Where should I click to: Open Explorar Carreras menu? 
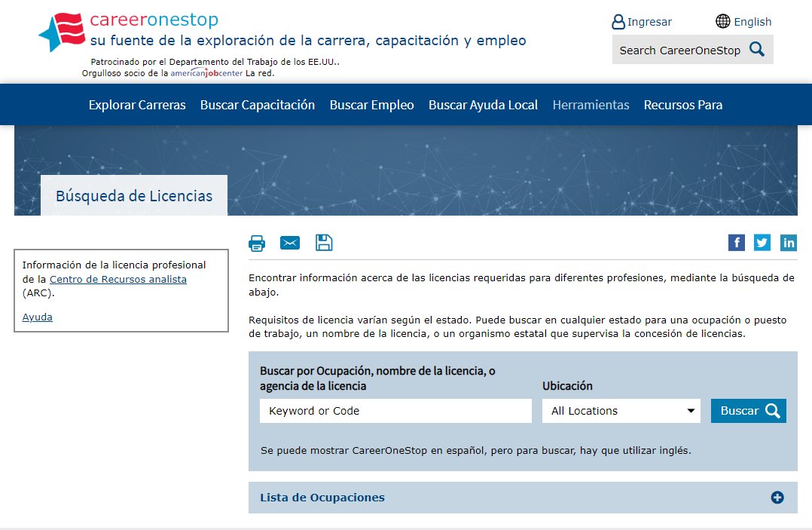point(137,105)
